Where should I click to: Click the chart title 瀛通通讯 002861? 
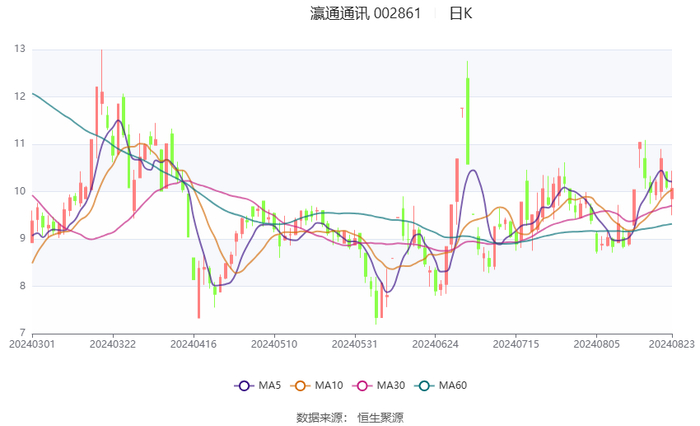366,13
